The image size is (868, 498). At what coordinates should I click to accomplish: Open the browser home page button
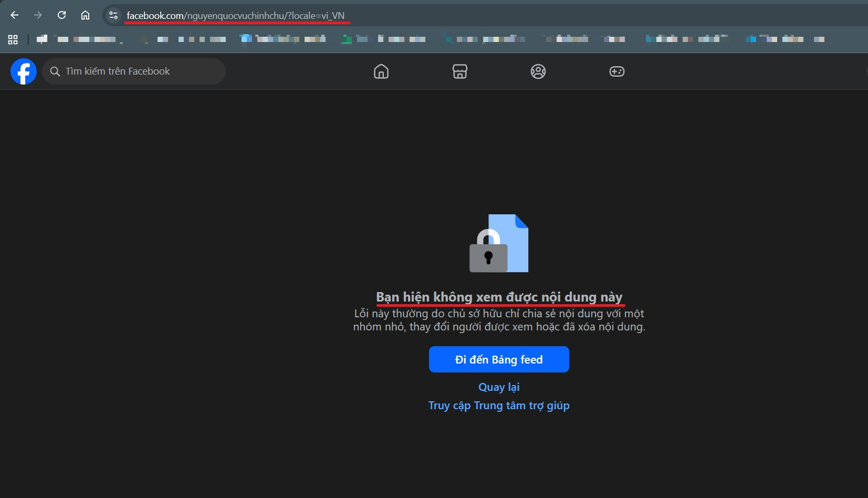click(85, 15)
